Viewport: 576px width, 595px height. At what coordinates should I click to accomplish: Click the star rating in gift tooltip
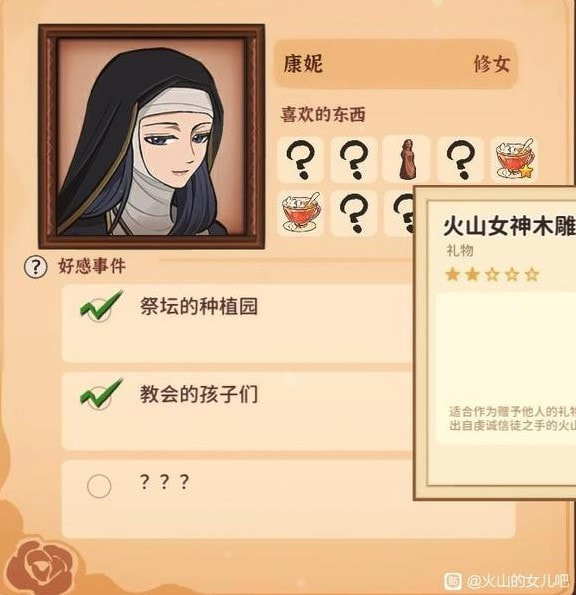tap(492, 274)
